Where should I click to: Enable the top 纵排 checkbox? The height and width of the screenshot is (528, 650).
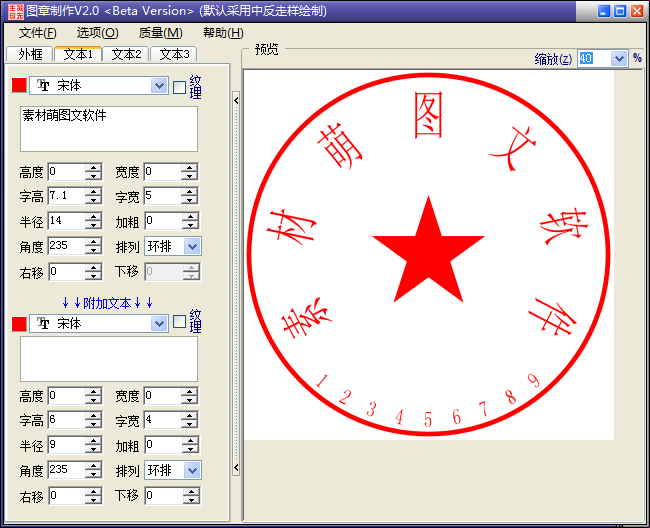click(179, 87)
